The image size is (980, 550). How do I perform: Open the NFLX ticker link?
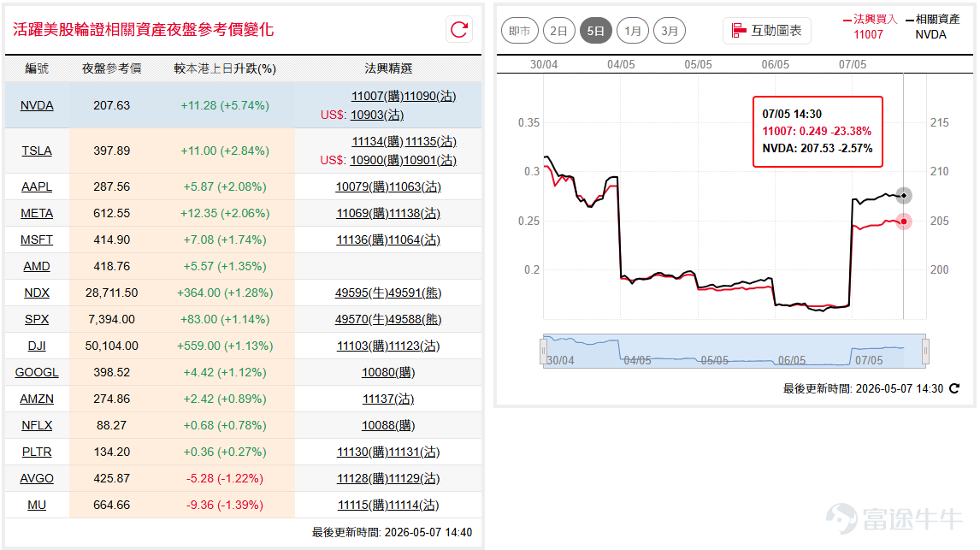[x=37, y=425]
